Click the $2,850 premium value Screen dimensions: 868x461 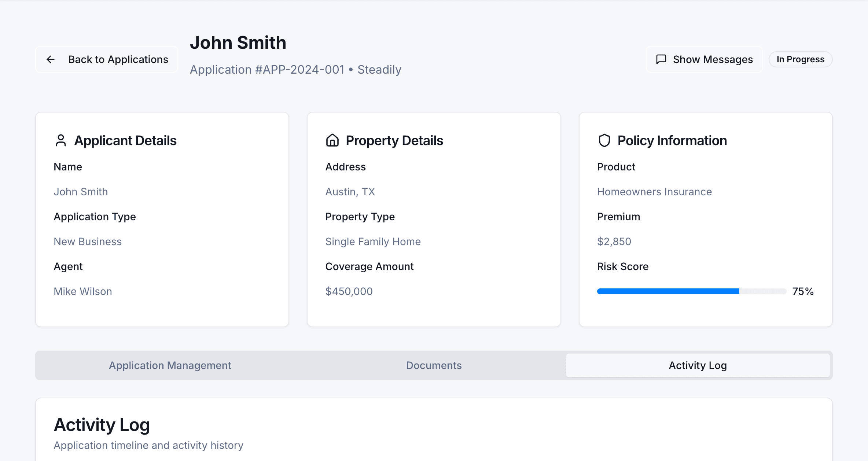click(614, 241)
